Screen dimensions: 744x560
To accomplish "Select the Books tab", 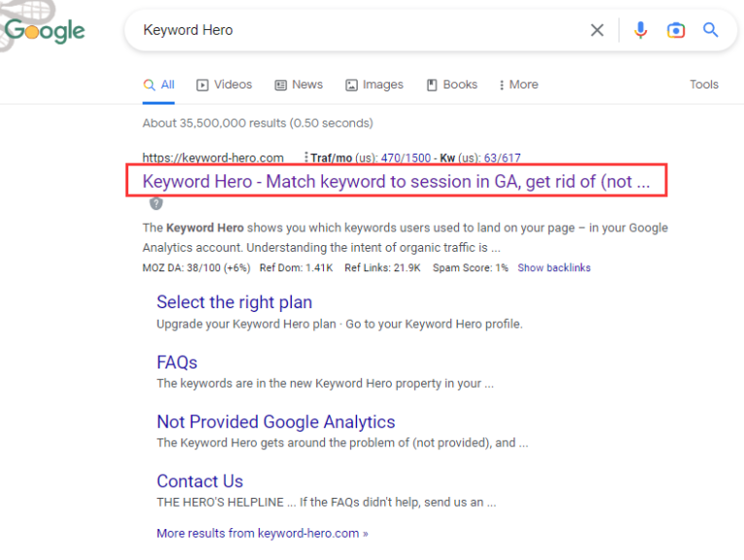I will [x=451, y=85].
